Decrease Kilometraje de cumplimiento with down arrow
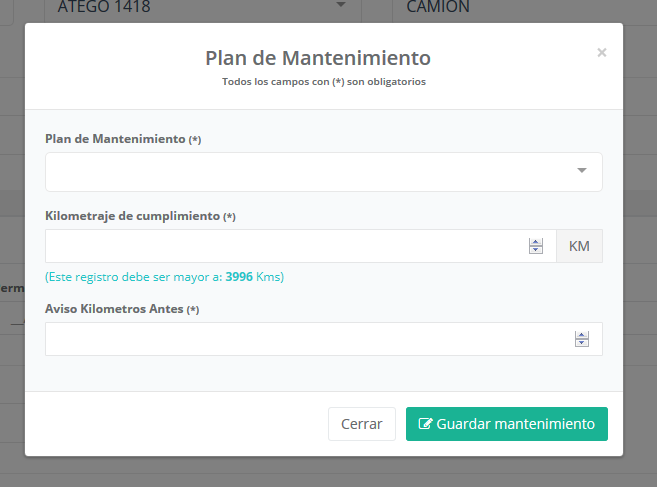This screenshot has width=657, height=487. point(536,251)
